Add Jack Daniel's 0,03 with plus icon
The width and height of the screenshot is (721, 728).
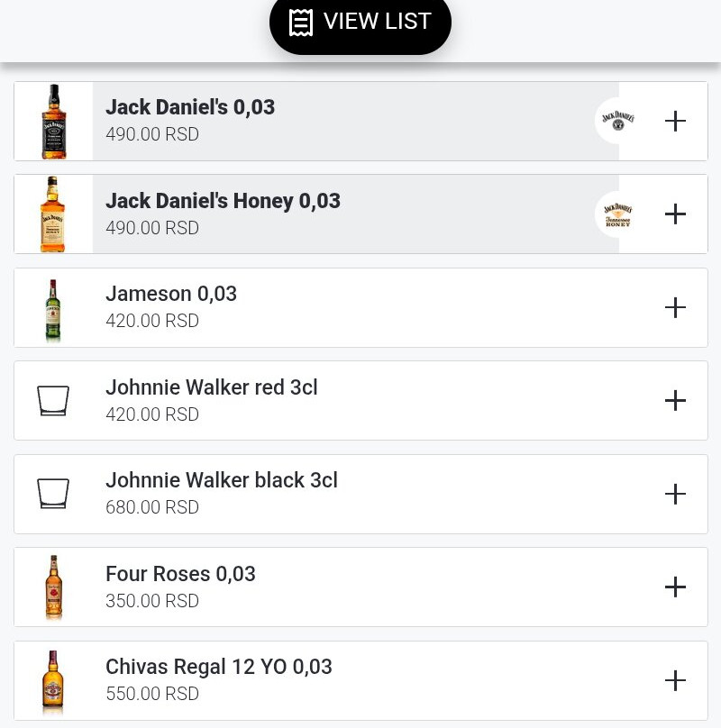(x=675, y=122)
